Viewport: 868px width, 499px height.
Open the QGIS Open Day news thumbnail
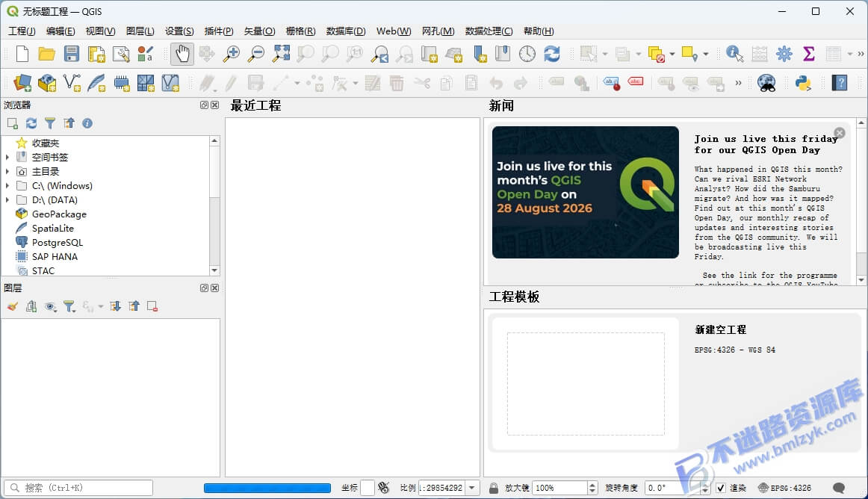(x=585, y=192)
